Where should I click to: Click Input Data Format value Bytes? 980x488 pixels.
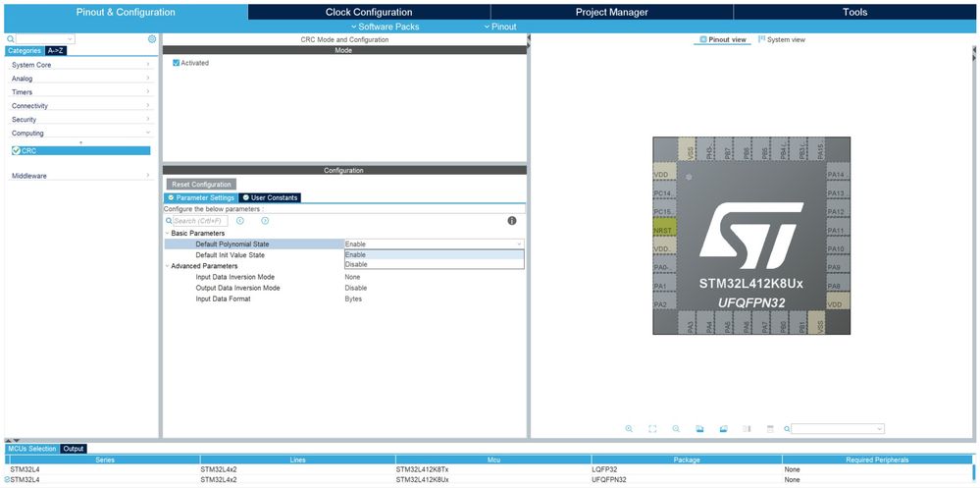pos(353,299)
